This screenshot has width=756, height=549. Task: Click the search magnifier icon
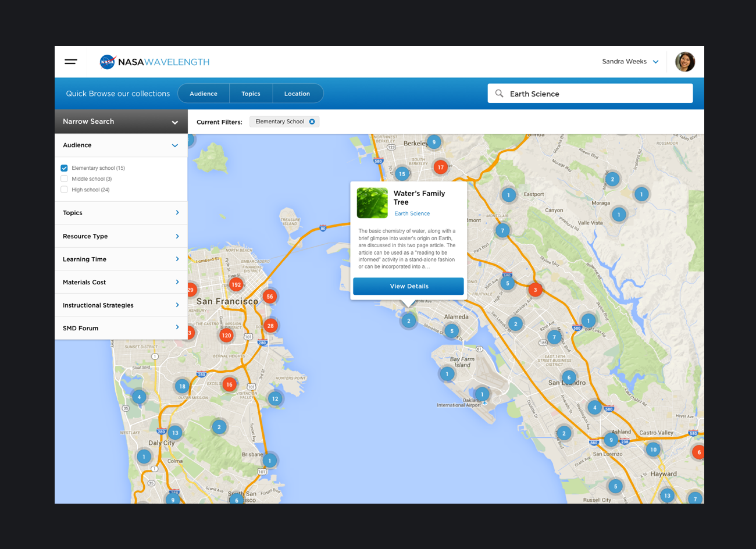point(499,93)
